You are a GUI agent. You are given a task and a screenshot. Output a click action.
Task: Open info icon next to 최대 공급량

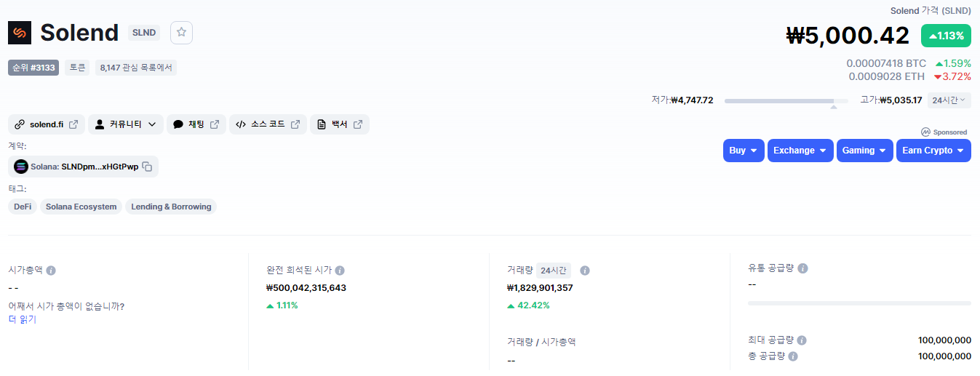tap(801, 340)
